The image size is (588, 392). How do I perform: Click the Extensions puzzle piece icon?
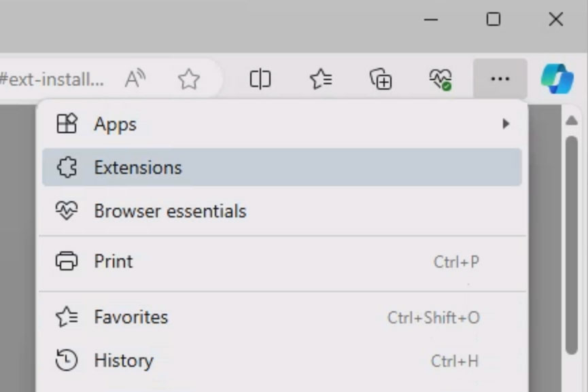click(66, 167)
